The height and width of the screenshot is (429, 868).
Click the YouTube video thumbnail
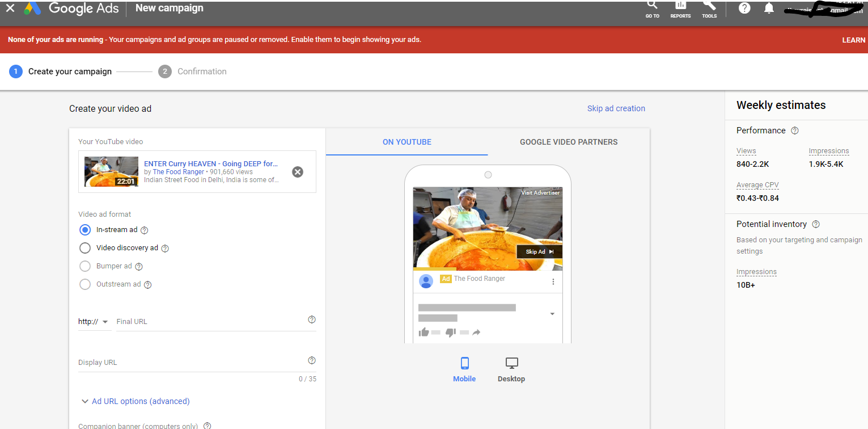(x=112, y=171)
